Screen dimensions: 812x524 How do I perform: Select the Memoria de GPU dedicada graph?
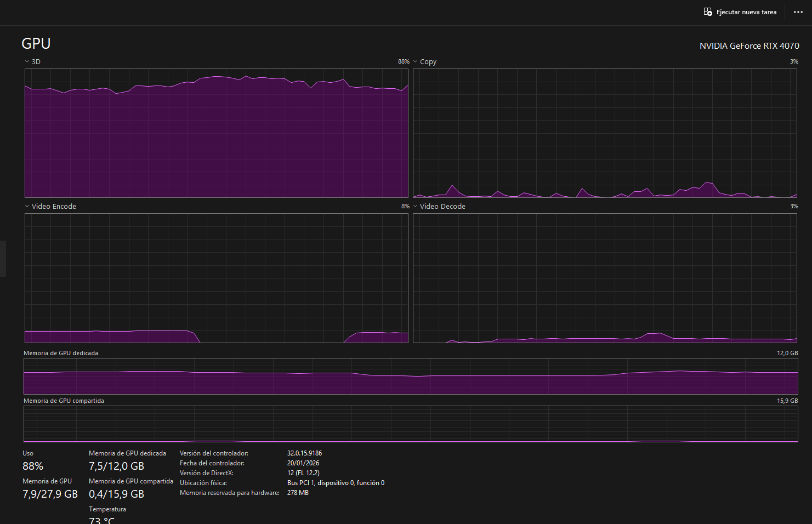(x=410, y=376)
